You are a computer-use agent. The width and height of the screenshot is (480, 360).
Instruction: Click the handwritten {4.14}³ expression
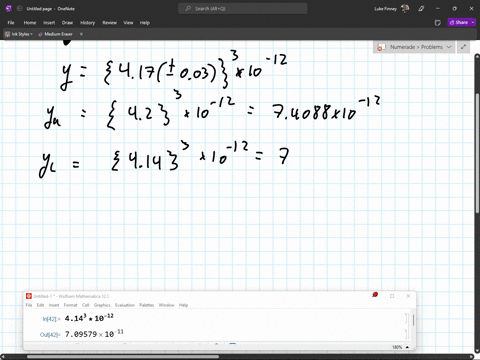point(150,157)
